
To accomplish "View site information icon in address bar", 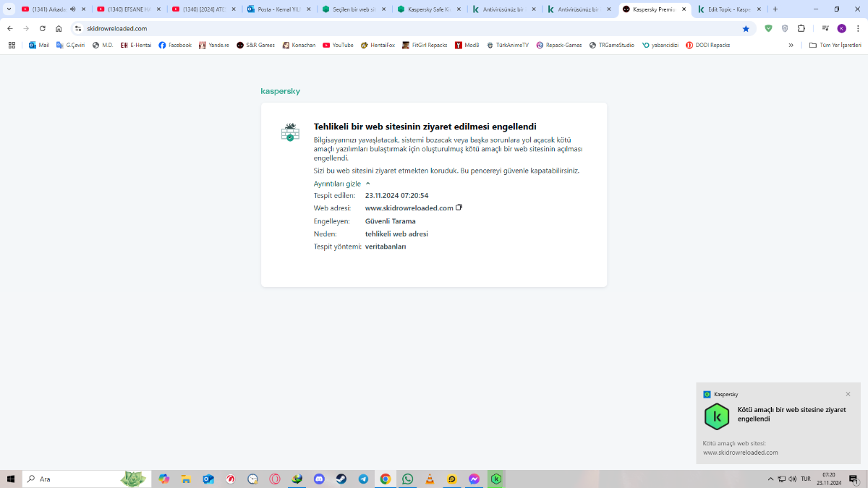I will coord(78,28).
